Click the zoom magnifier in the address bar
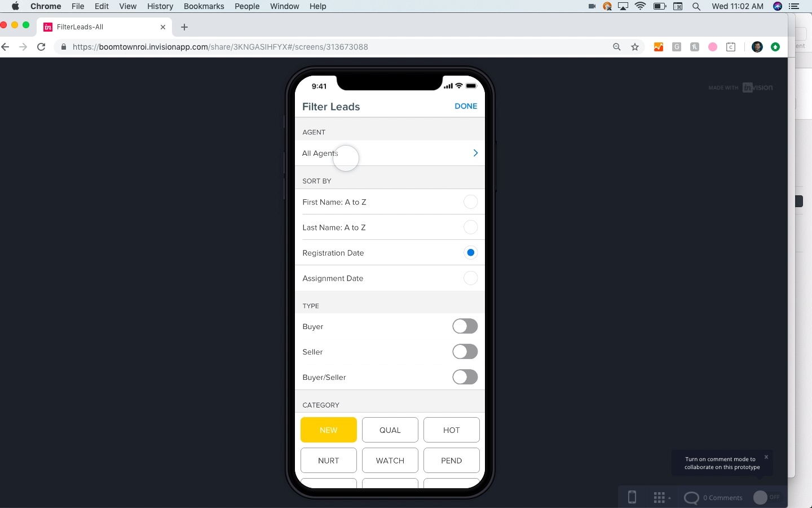Image resolution: width=812 pixels, height=508 pixels. 617,47
